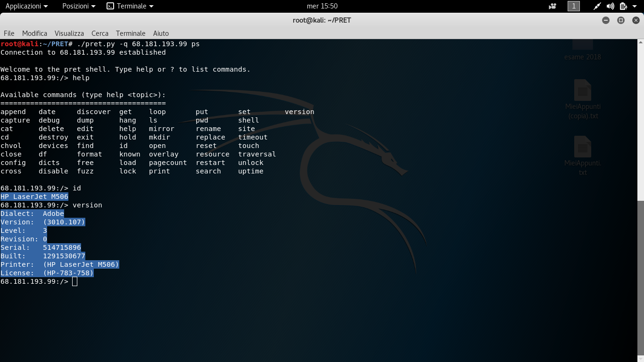Click the Built value '1291530677'
Screen dimensions: 644x362
tap(64, 256)
